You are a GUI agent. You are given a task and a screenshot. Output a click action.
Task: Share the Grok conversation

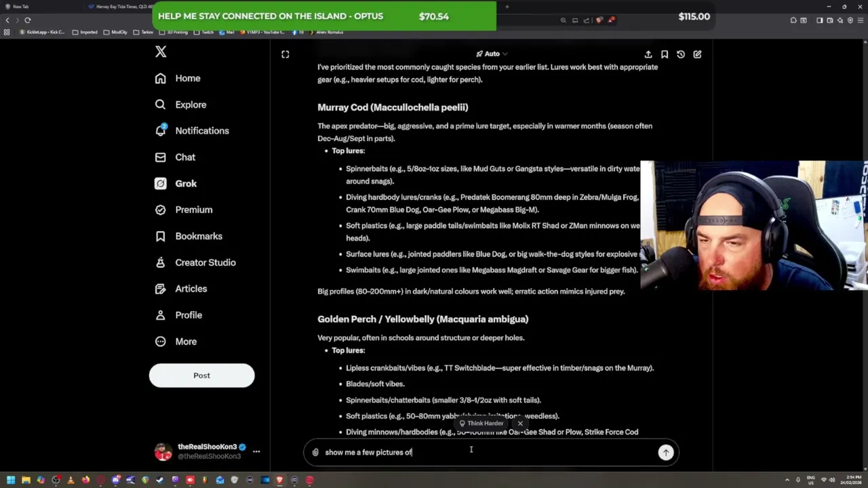coord(648,54)
